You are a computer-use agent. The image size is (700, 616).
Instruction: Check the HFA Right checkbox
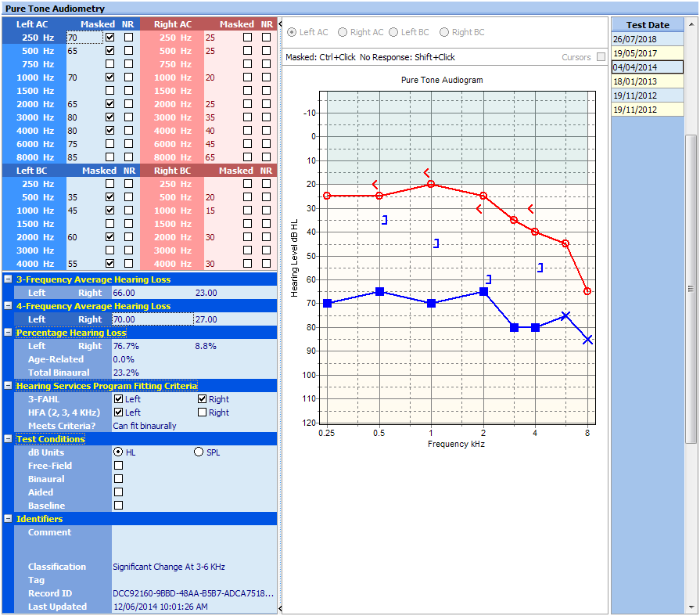tap(203, 412)
